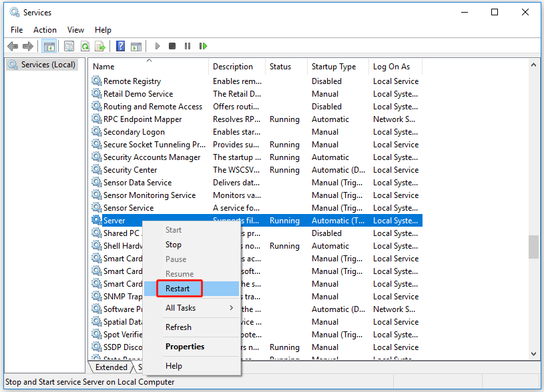The image size is (544, 392).
Task: Click the gear icon of Sensor Service
Action: [x=96, y=207]
